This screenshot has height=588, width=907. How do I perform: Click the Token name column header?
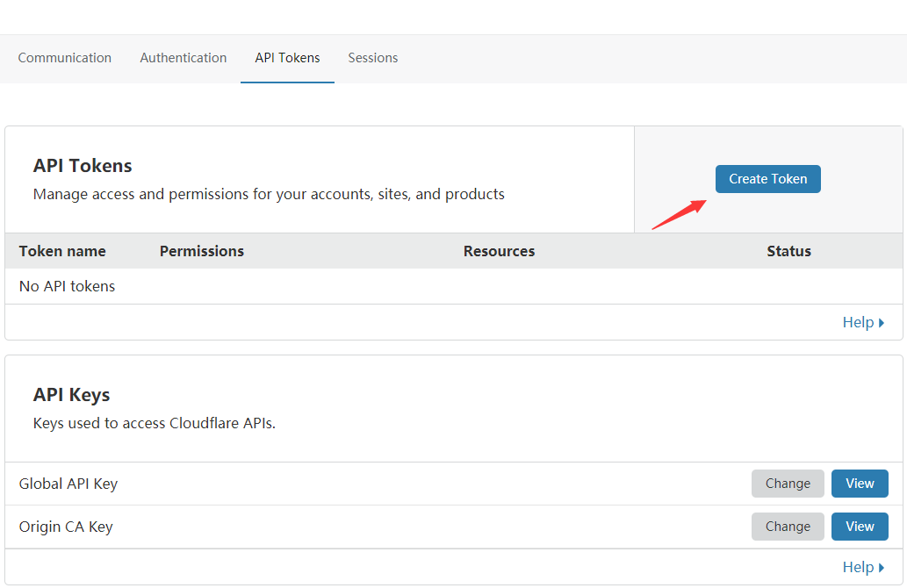click(x=62, y=251)
